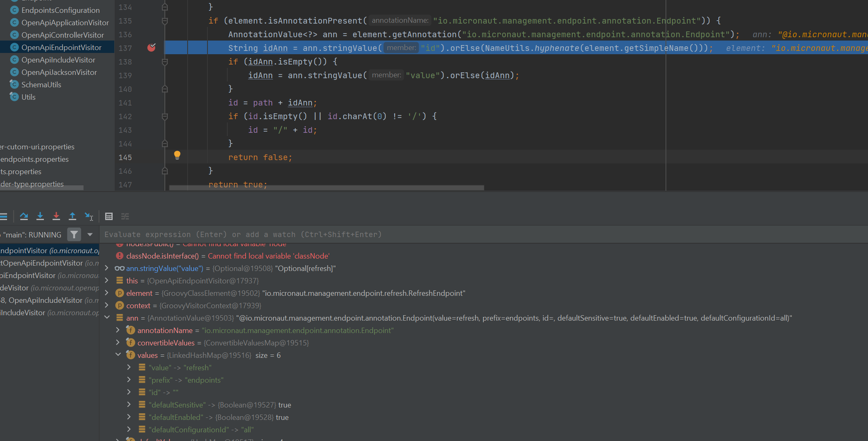
Task: Click hyphenate method call on line 137
Action: 556,48
